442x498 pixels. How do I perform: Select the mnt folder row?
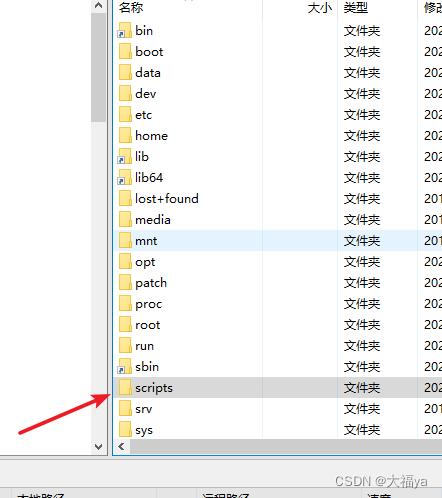coord(278,240)
